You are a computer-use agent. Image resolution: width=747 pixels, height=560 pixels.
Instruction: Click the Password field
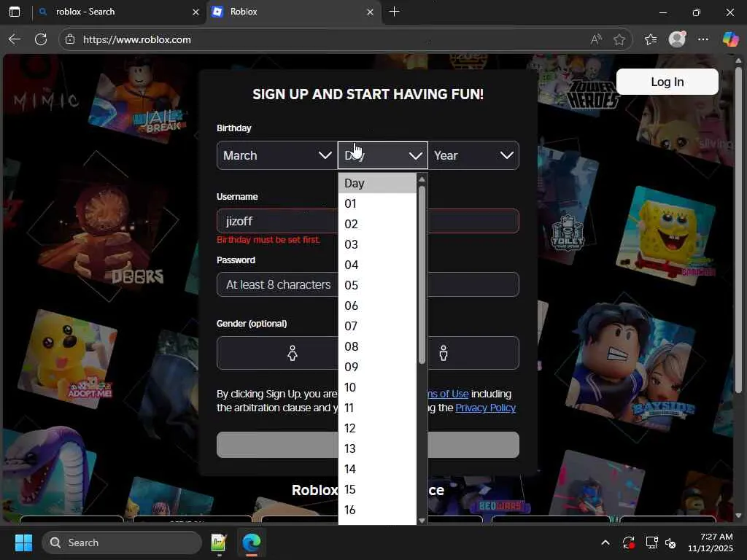point(368,284)
